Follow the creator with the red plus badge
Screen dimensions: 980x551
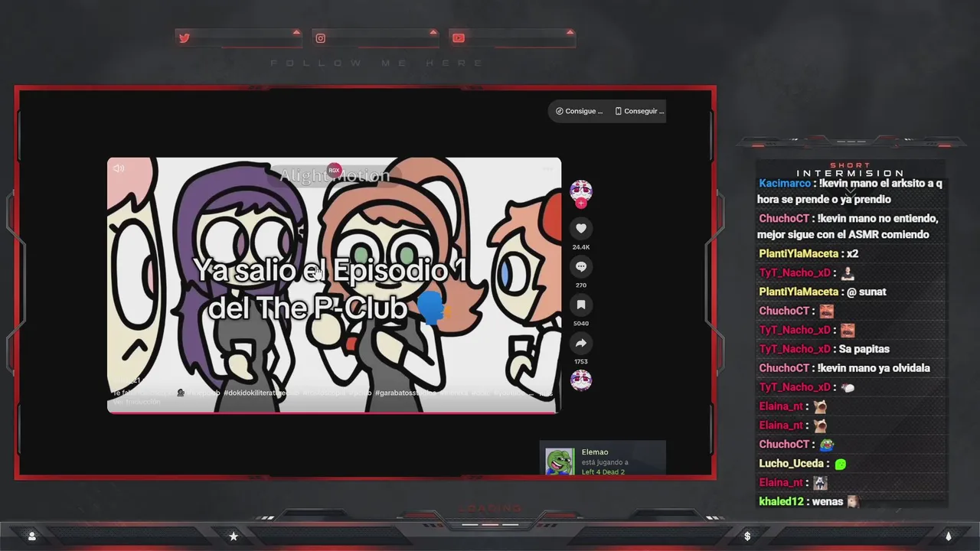click(x=581, y=204)
